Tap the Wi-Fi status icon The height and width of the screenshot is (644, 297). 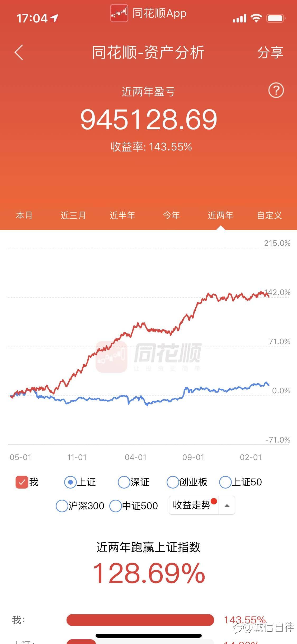[x=256, y=18]
